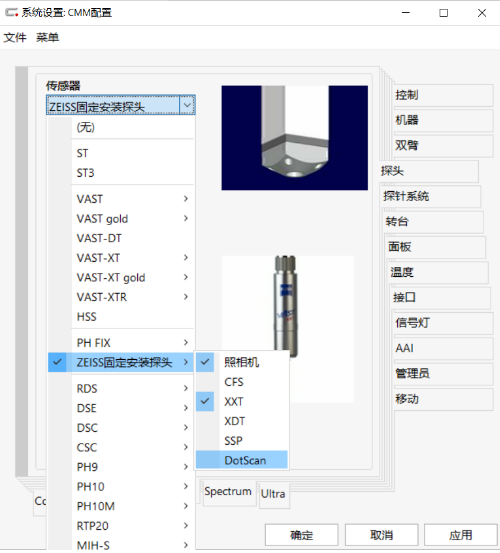Screen dimensions: 500x553
Task: Choose the CFS sensor option
Action: 242,382
